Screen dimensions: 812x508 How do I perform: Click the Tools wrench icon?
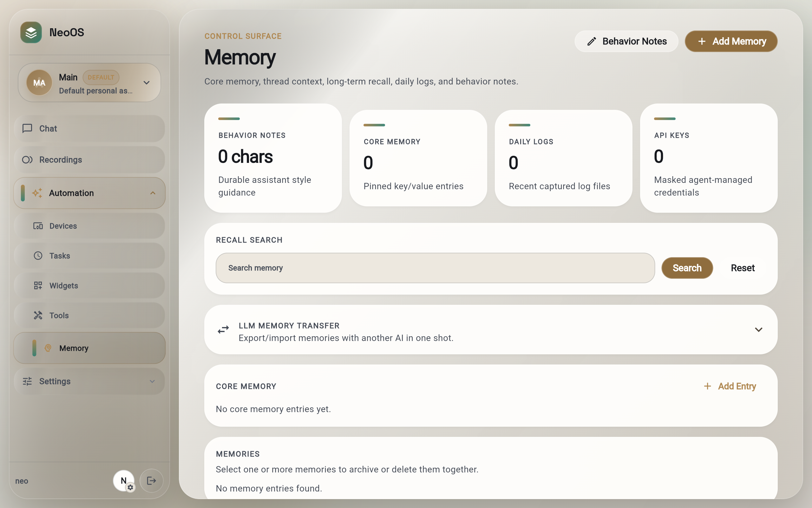(38, 316)
